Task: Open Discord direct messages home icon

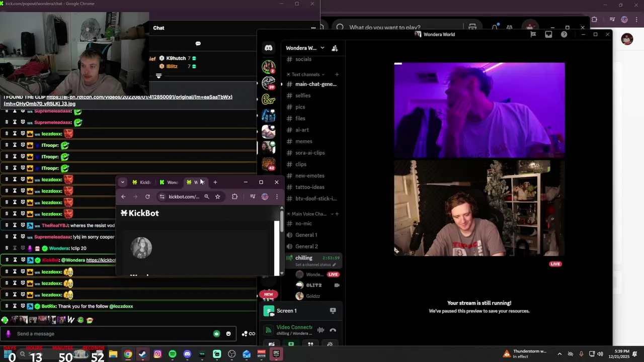Action: [268, 48]
